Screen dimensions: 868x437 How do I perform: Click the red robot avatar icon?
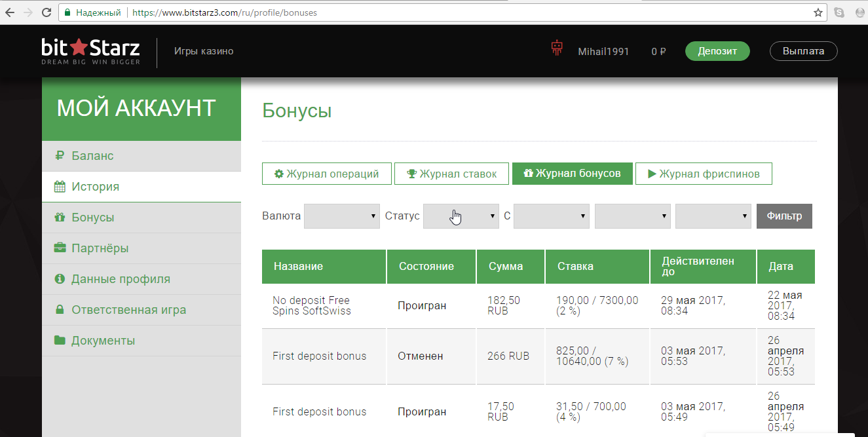[x=557, y=48]
